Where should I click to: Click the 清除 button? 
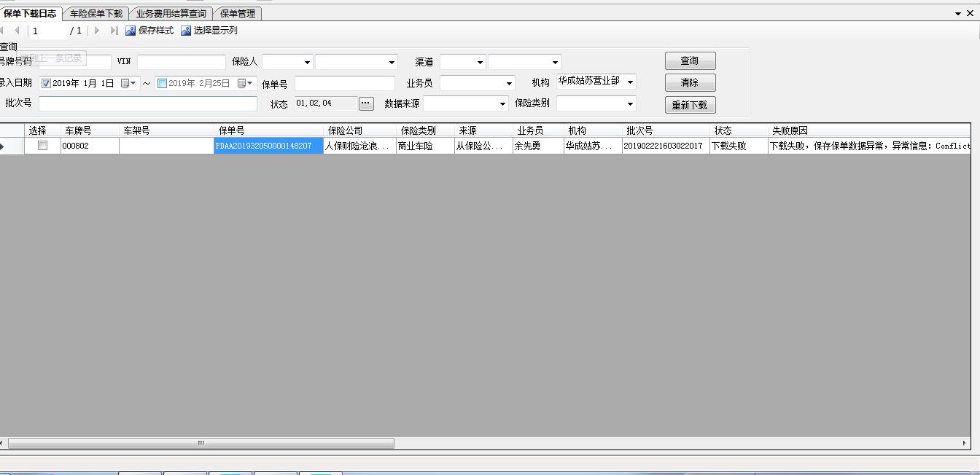pyautogui.click(x=690, y=82)
